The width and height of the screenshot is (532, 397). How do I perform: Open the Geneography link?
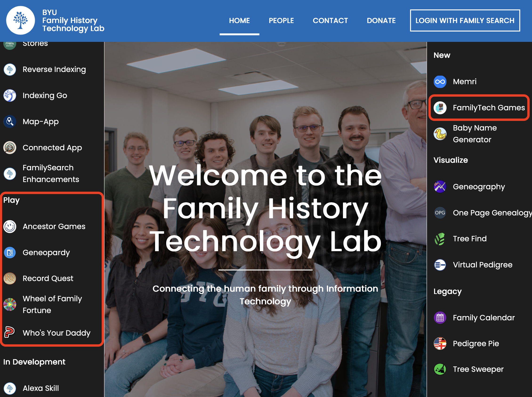point(479,187)
